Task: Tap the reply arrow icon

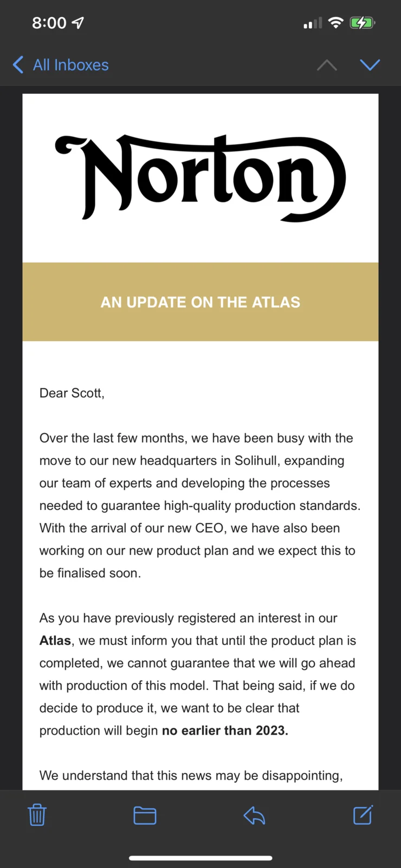Action: pyautogui.click(x=254, y=815)
